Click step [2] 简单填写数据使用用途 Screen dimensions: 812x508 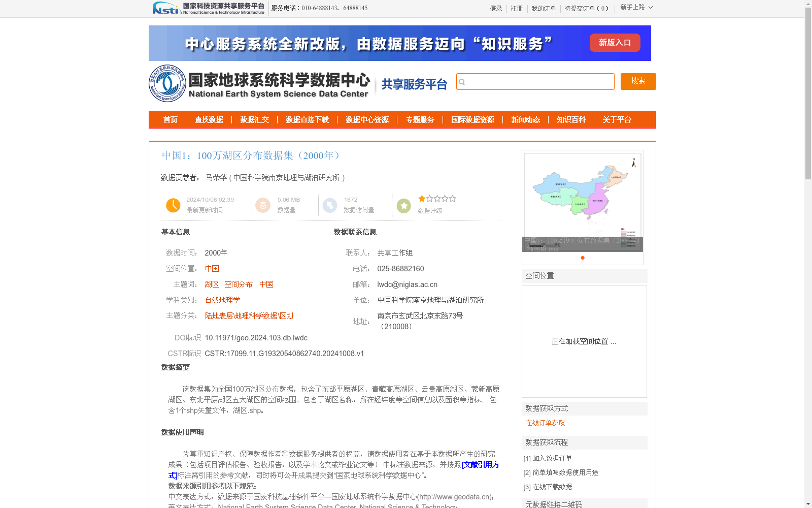coord(561,472)
